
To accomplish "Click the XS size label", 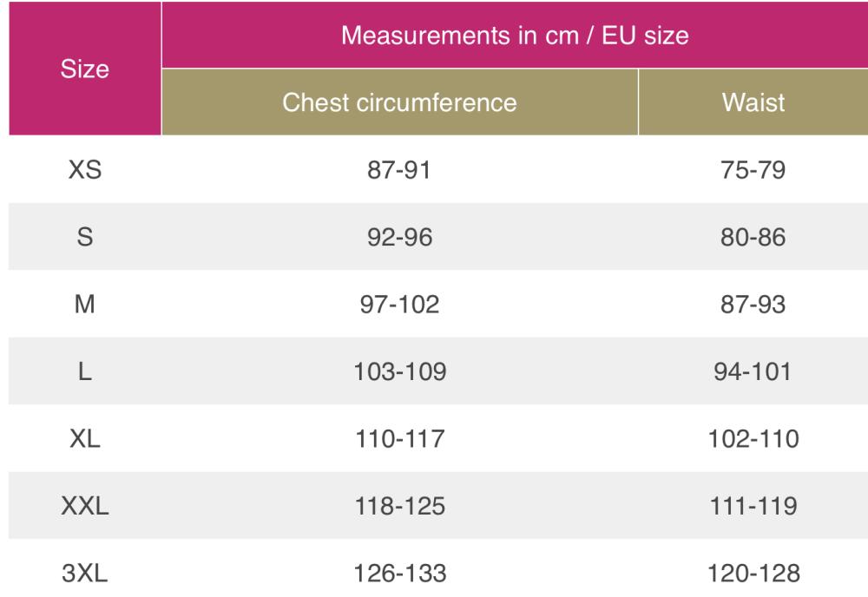I will point(85,170).
